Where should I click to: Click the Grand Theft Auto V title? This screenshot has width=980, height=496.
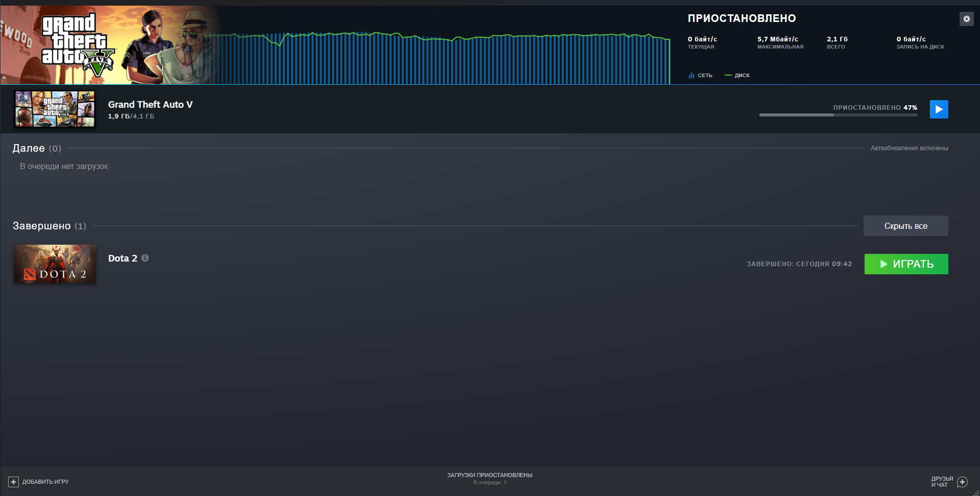tap(150, 104)
